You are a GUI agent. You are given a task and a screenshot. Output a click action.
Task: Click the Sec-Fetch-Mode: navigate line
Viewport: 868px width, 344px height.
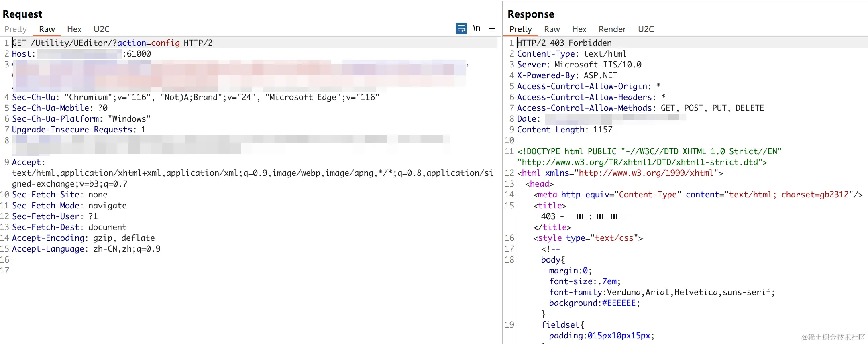pyautogui.click(x=69, y=206)
